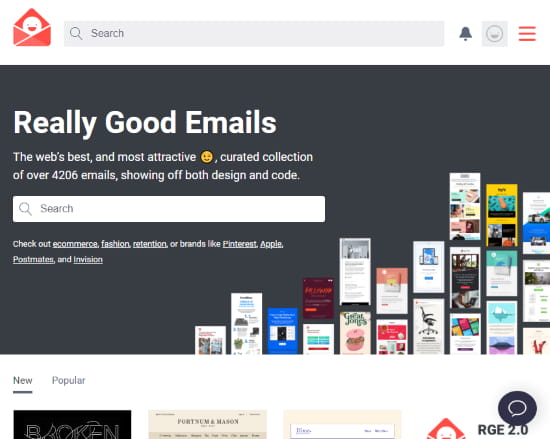Focus the hero Search input box
Screen dimensions: 550x439
pyautogui.click(x=169, y=209)
